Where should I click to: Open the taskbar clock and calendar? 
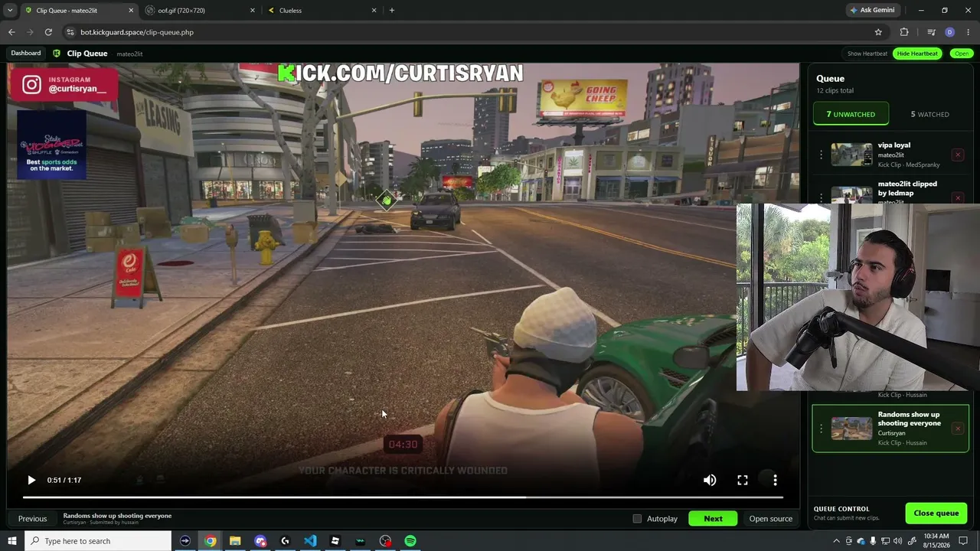point(936,541)
